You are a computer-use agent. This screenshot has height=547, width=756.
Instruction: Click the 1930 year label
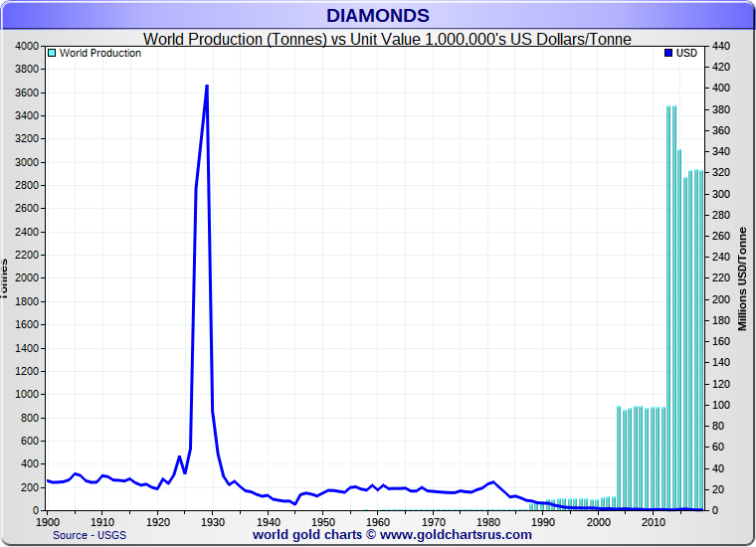[213, 522]
